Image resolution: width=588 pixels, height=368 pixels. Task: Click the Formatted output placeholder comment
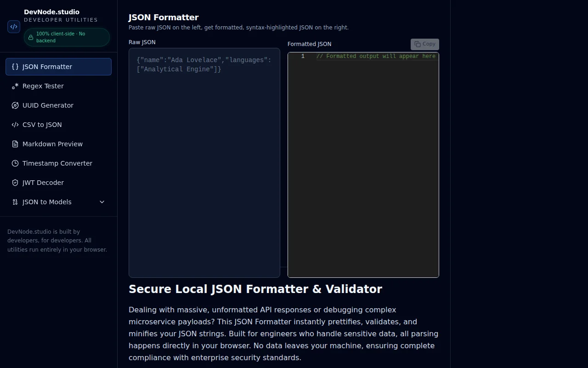(x=376, y=56)
